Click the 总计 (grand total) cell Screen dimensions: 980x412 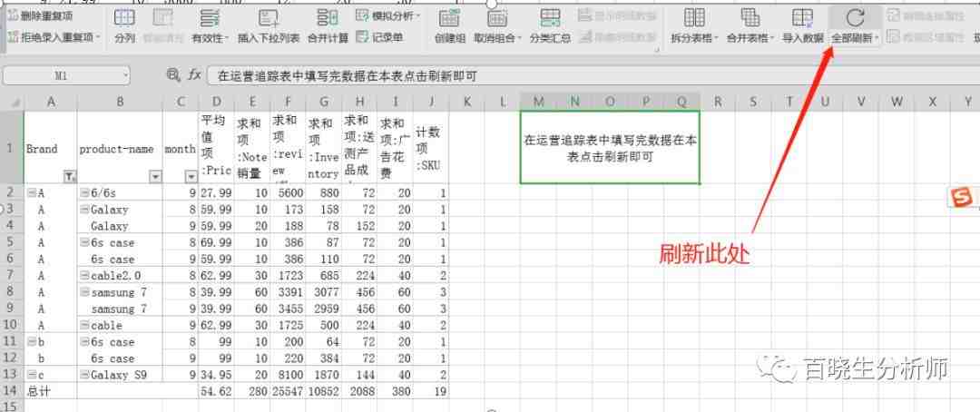tap(50, 391)
